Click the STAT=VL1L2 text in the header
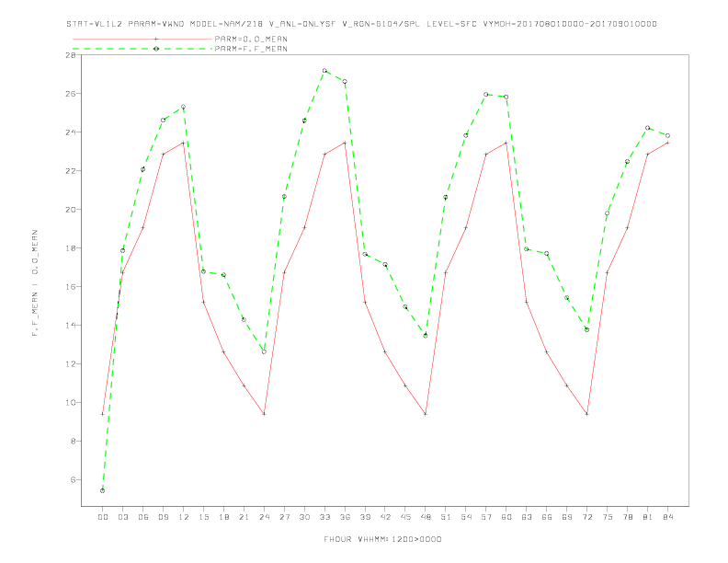The image size is (728, 563). pos(95,24)
